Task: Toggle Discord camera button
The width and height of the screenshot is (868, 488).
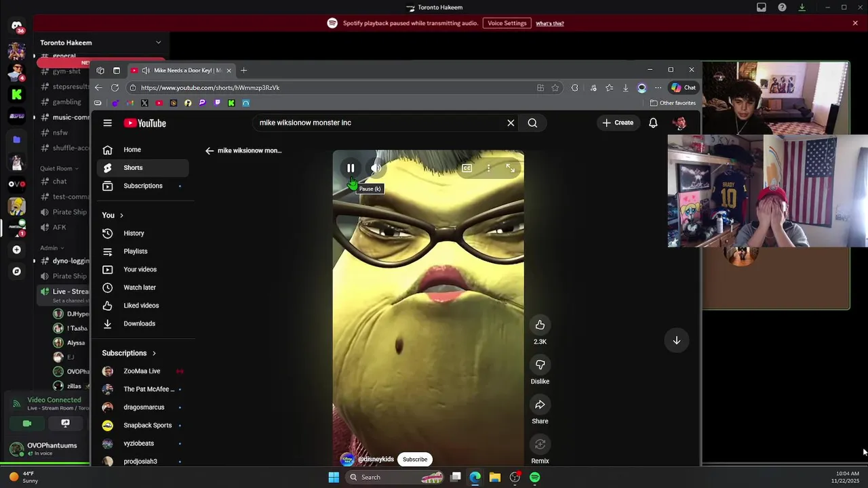Action: [27, 423]
